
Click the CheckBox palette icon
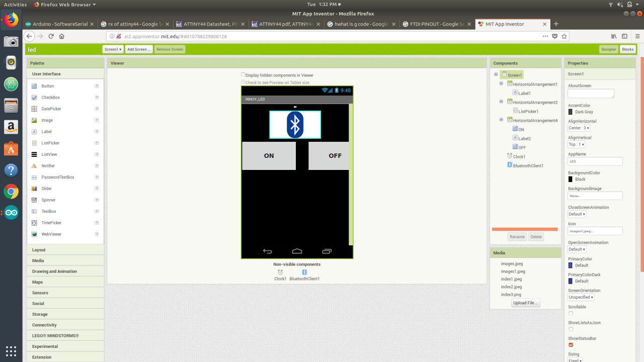tap(34, 98)
